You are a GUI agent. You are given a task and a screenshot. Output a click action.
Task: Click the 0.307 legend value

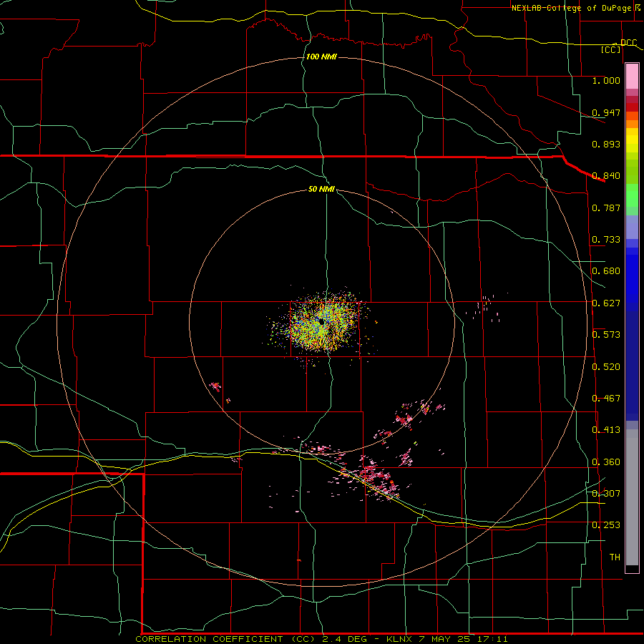(606, 494)
